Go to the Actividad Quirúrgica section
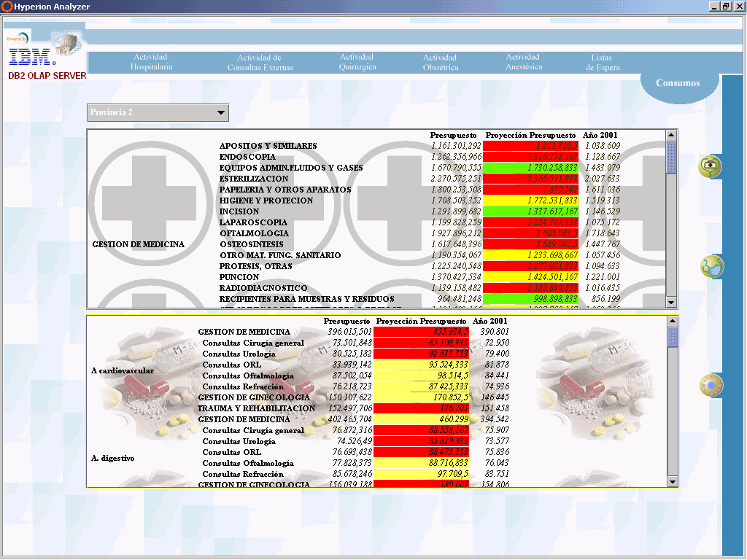 357,62
